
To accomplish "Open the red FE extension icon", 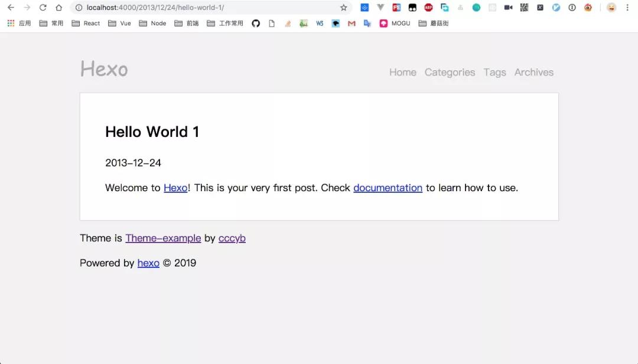I will [x=396, y=7].
